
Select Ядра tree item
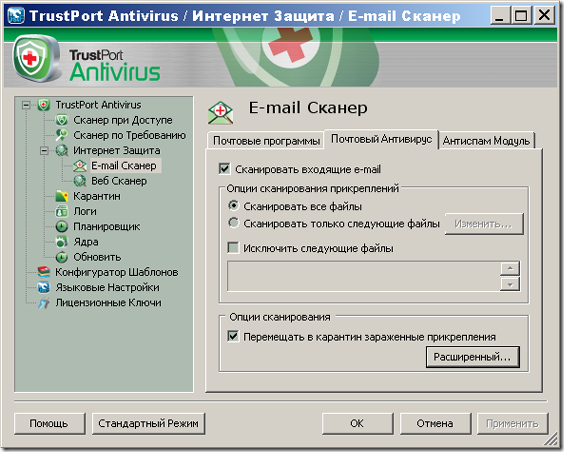click(86, 242)
